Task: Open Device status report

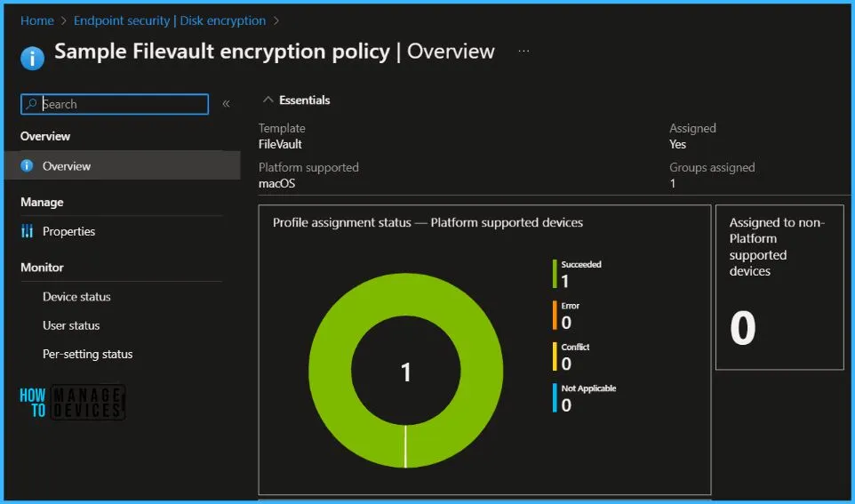Action: coord(76,297)
